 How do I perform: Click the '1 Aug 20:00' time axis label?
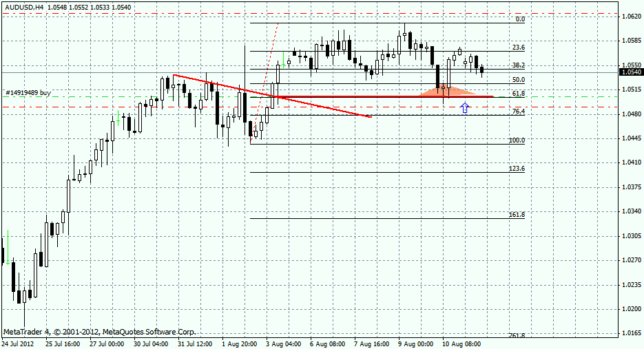pyautogui.click(x=240, y=343)
